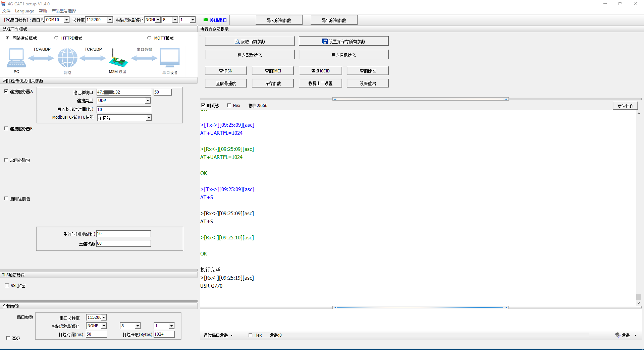Viewport: 644px width, 350px height.
Task: Click the device restart button
Action: [x=368, y=83]
